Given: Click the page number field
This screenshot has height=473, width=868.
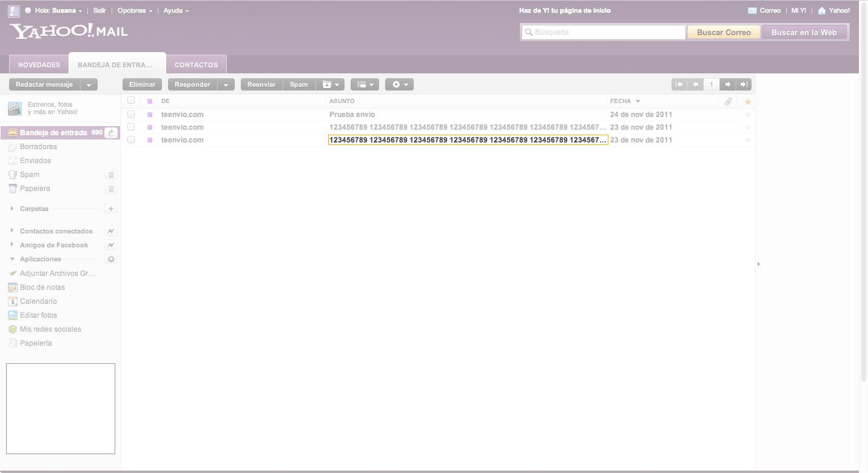Looking at the screenshot, I should tap(712, 85).
